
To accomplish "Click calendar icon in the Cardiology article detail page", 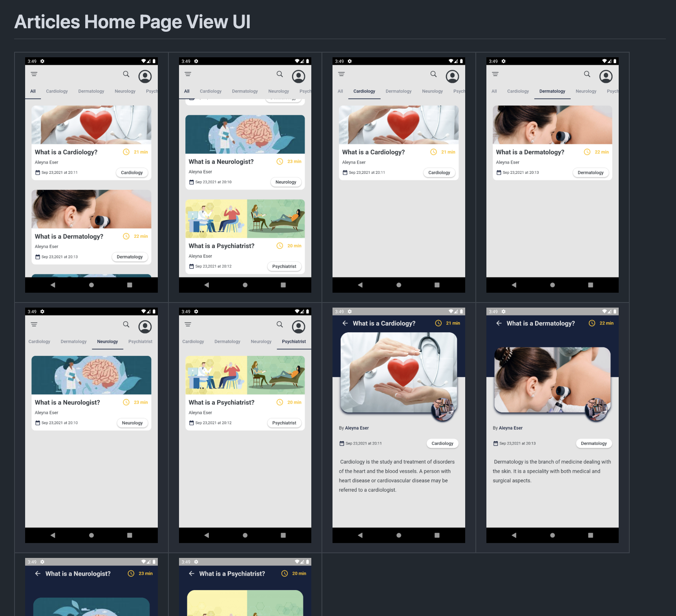I will [x=342, y=443].
